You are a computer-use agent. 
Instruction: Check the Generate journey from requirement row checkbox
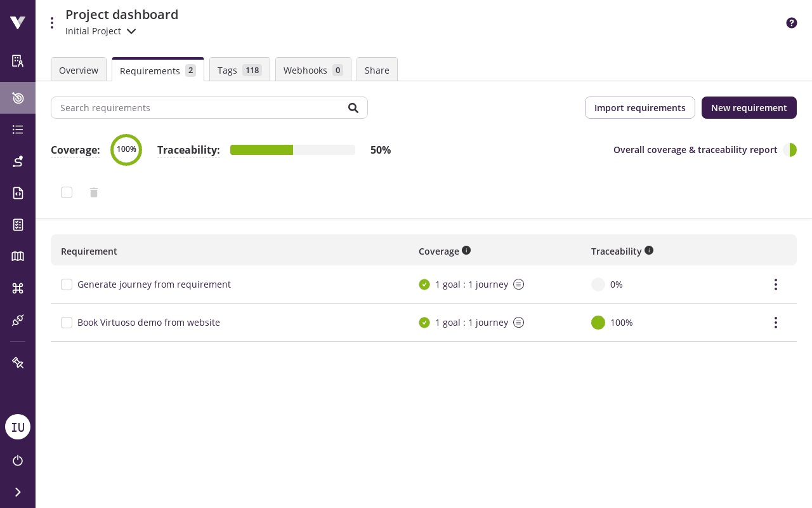tap(67, 284)
